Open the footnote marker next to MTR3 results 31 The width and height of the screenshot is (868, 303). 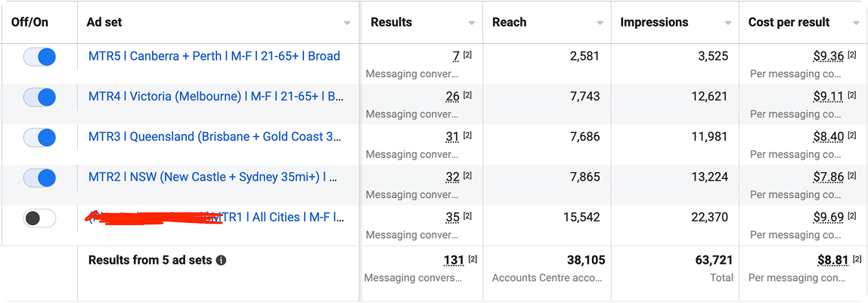point(467,135)
